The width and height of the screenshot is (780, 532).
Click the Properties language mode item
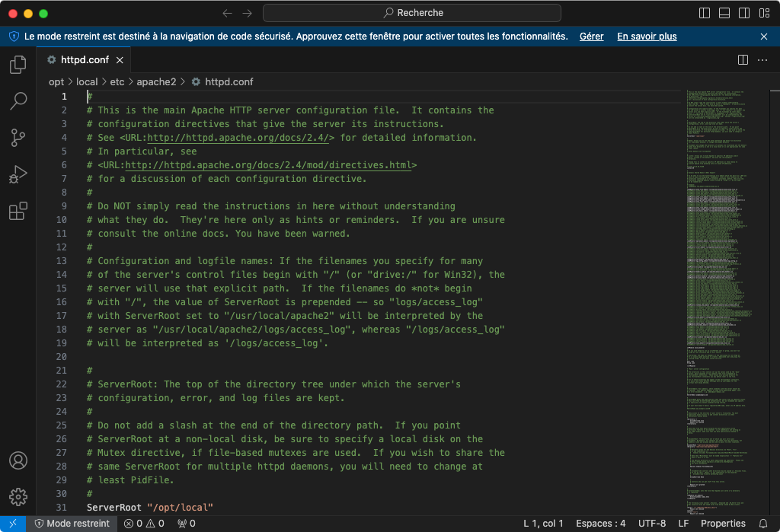tap(723, 524)
